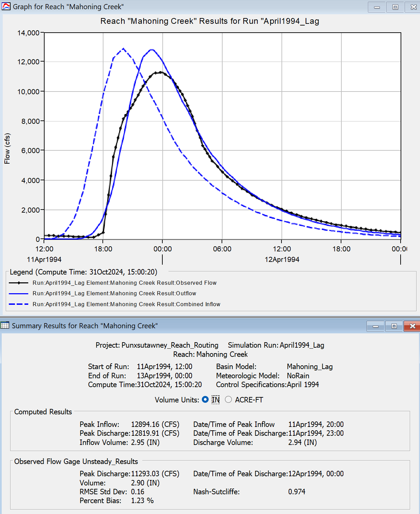Click the Combined Inflow dashed legend line
The image size is (420, 514).
point(18,304)
